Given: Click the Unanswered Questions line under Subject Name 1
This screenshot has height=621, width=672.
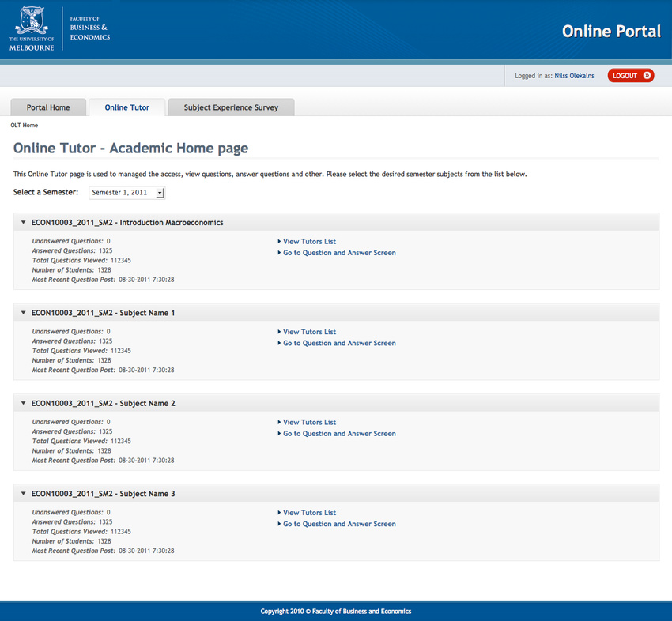Looking at the screenshot, I should pyautogui.click(x=71, y=332).
